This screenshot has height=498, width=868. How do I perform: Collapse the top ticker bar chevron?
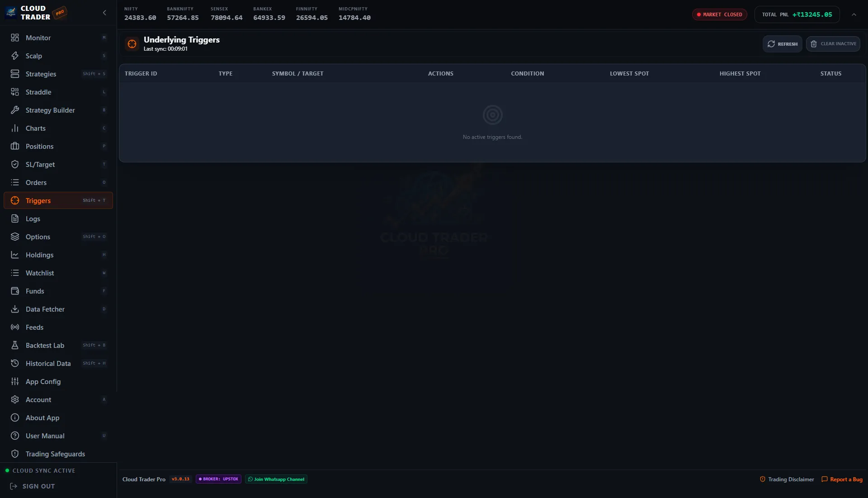click(x=854, y=14)
